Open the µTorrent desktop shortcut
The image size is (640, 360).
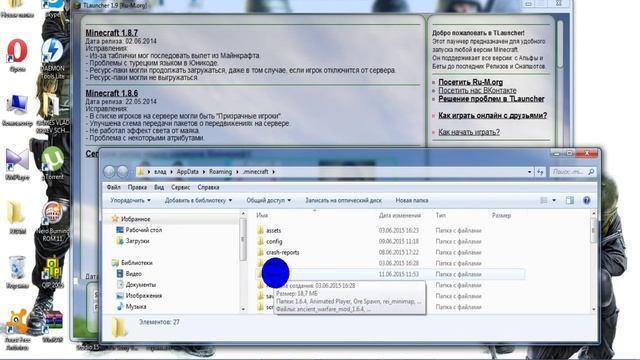[x=53, y=160]
